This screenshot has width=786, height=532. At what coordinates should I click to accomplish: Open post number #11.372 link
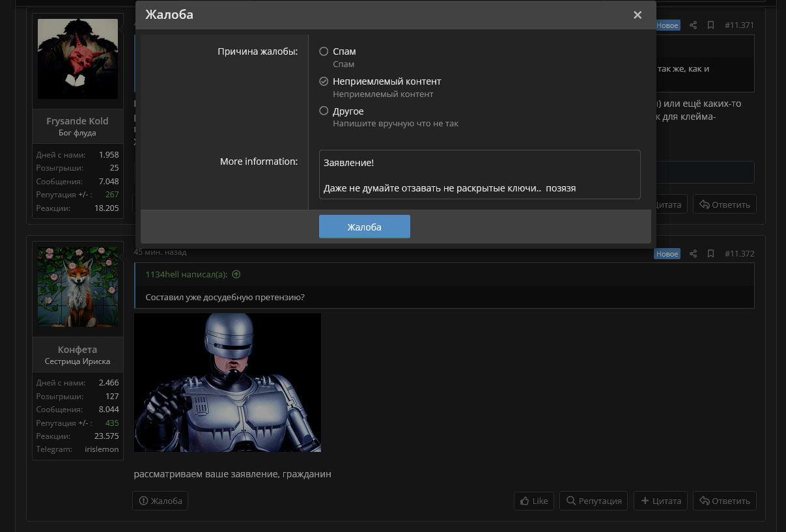[739, 254]
